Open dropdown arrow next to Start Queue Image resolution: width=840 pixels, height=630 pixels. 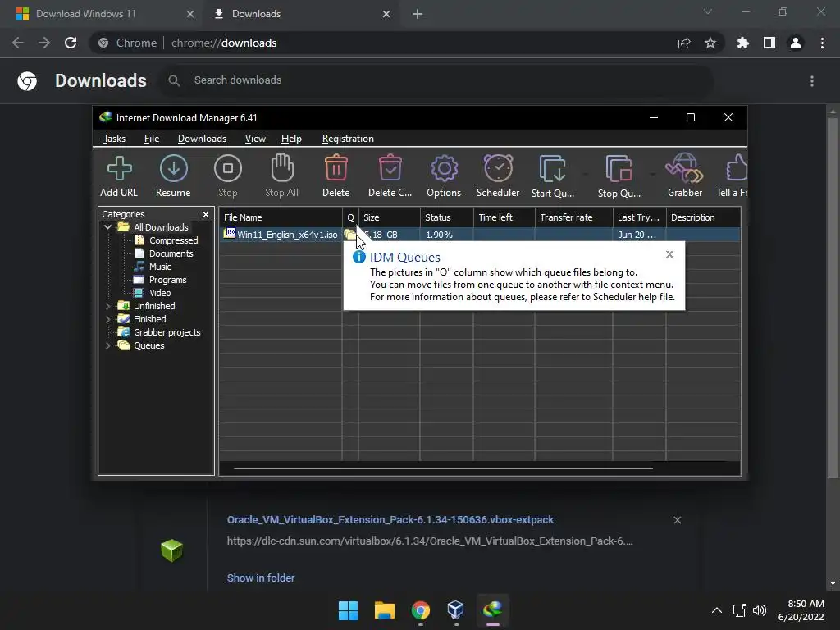click(586, 174)
